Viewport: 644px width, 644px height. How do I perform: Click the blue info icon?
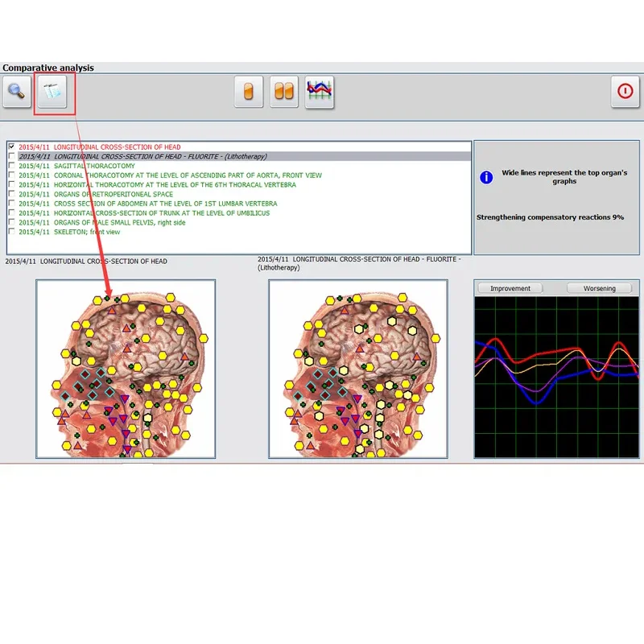click(485, 177)
